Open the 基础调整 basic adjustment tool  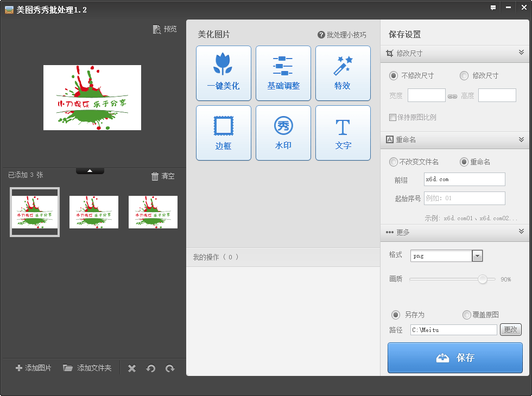point(283,73)
